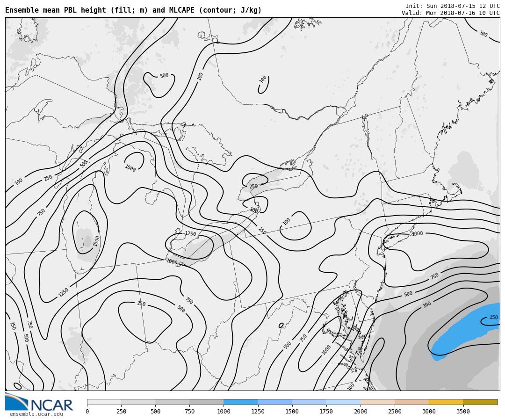Pick the 250–500 gray colorbar swatch
Image resolution: width=505 pixels, height=420 pixels.
point(138,402)
